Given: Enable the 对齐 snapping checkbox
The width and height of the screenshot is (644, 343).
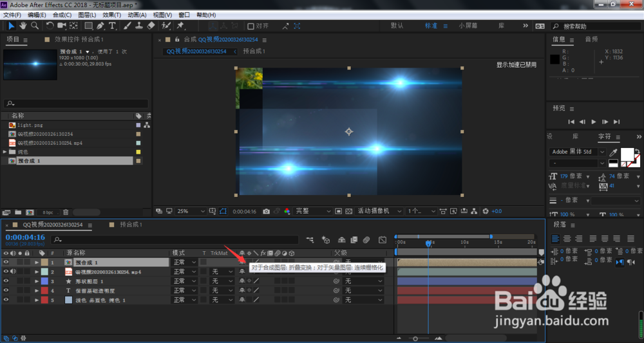Looking at the screenshot, I should pos(251,26).
